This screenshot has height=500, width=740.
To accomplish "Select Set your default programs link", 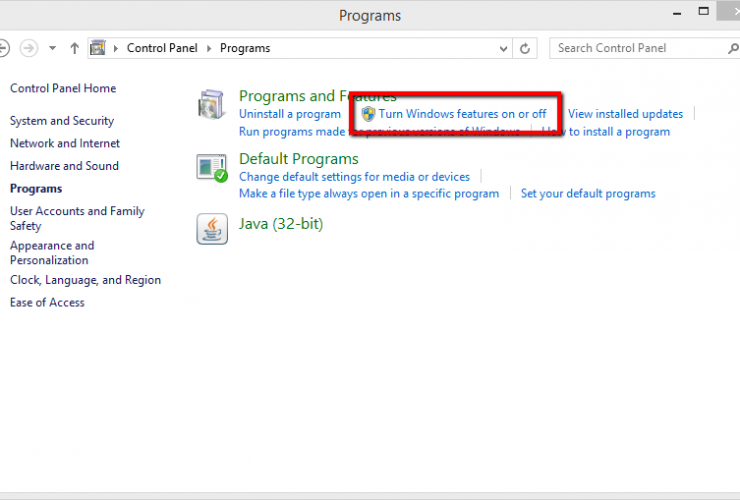I will pos(588,193).
